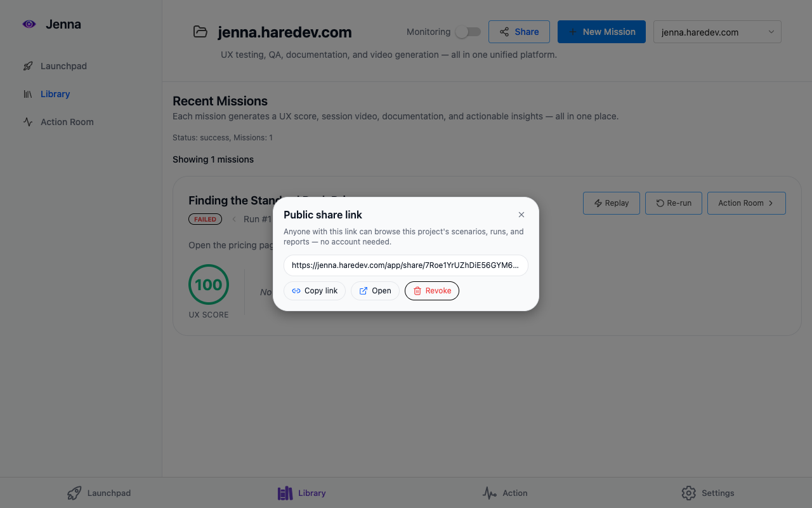This screenshot has width=812, height=508.
Task: Open Settings tab in bottom bar
Action: (708, 493)
